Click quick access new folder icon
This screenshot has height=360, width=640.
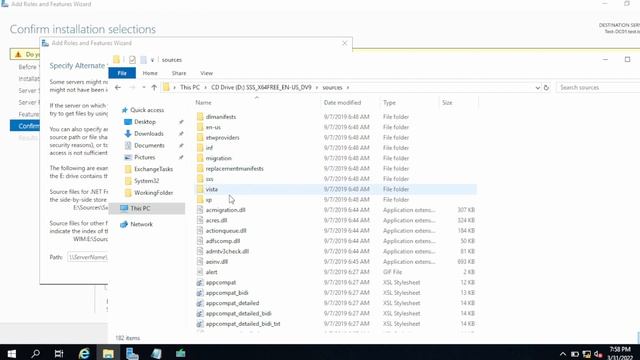(x=143, y=60)
